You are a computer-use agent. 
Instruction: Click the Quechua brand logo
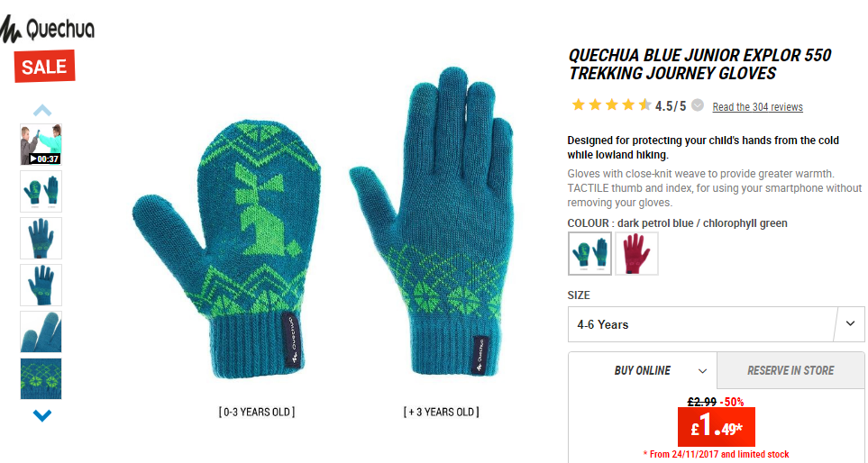point(47,29)
